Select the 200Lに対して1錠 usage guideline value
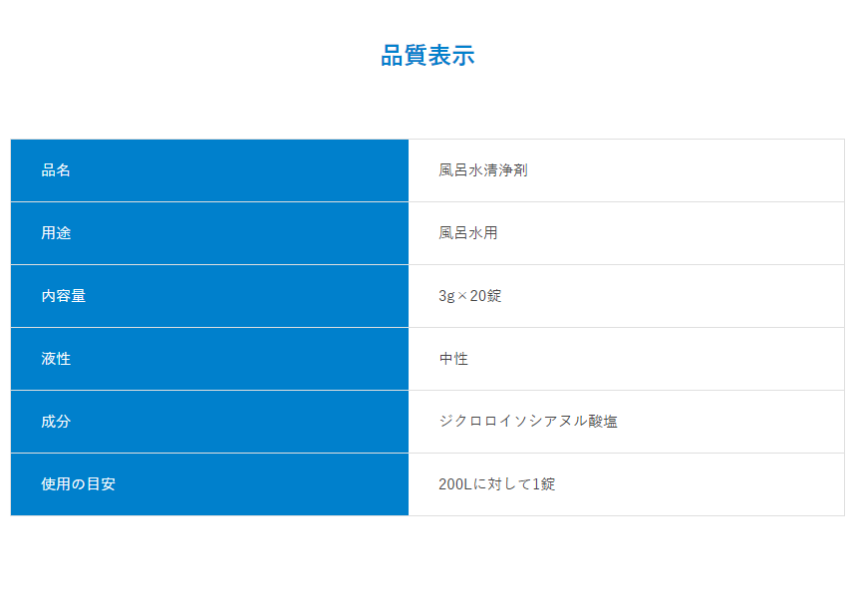The width and height of the screenshot is (853, 616). [497, 484]
